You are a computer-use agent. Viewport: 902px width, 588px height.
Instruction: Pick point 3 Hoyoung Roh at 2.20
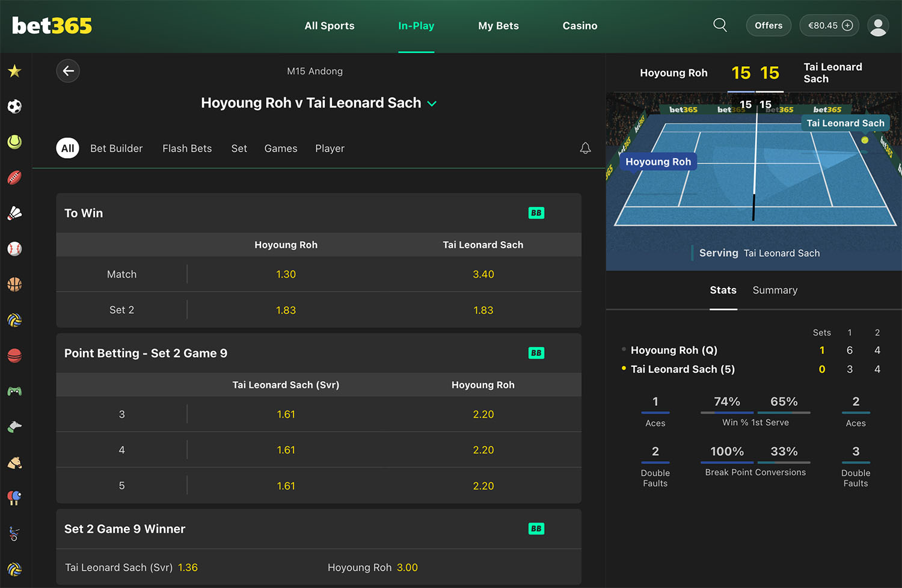coord(483,414)
